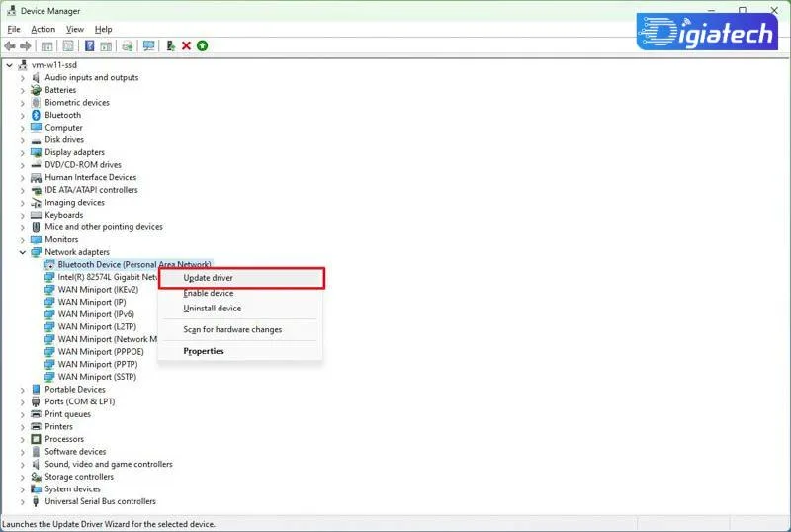
Task: Select the vm-w11-ssd computer name
Action: pos(54,65)
